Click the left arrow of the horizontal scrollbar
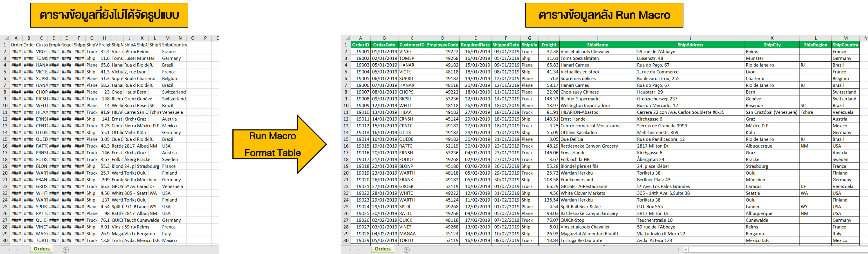 click(686, 249)
